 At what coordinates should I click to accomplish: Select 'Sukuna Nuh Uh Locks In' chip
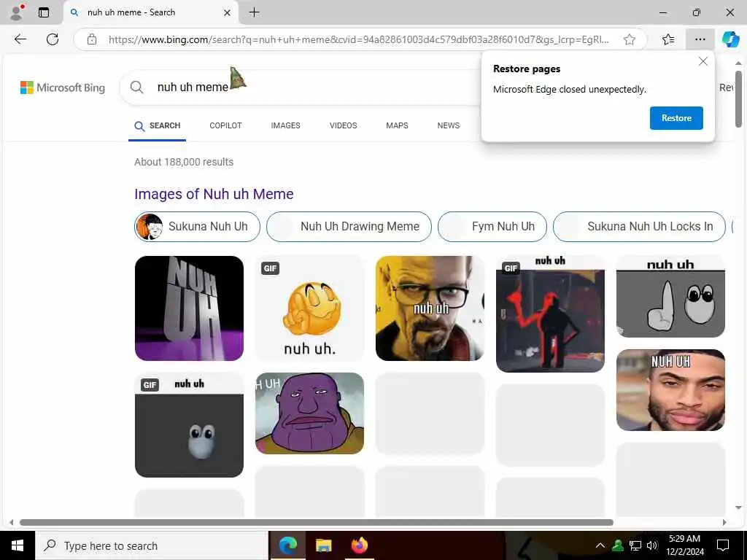pyautogui.click(x=639, y=227)
